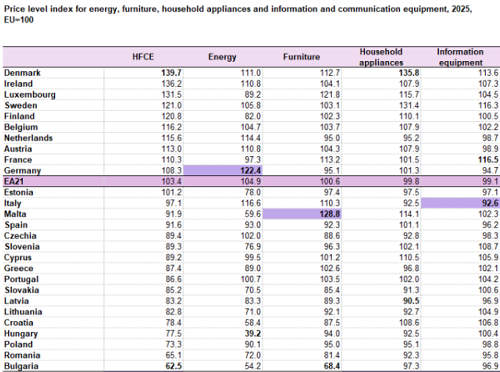
Task: Select the Ireland row label
Action: (18, 84)
